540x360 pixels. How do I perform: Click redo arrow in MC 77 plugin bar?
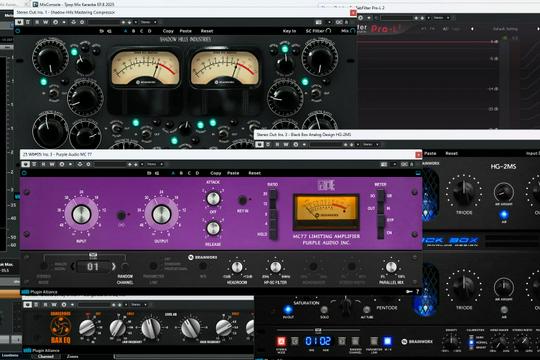pyautogui.click(x=157, y=173)
